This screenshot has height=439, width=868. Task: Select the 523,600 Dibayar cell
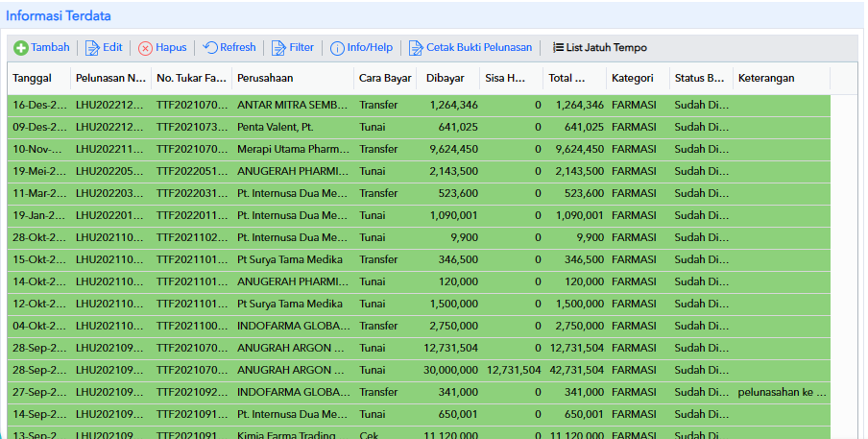pos(448,193)
